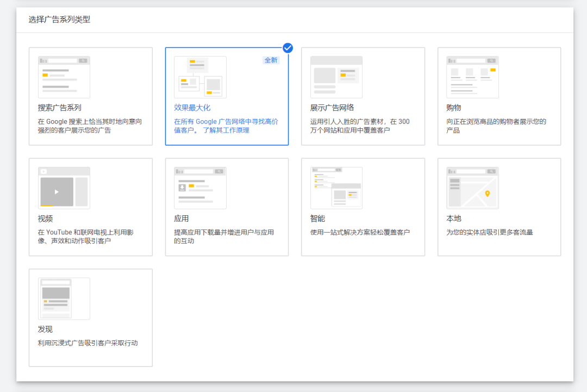Choose the 购物 campaign title
This screenshot has height=392, width=587.
[453, 108]
